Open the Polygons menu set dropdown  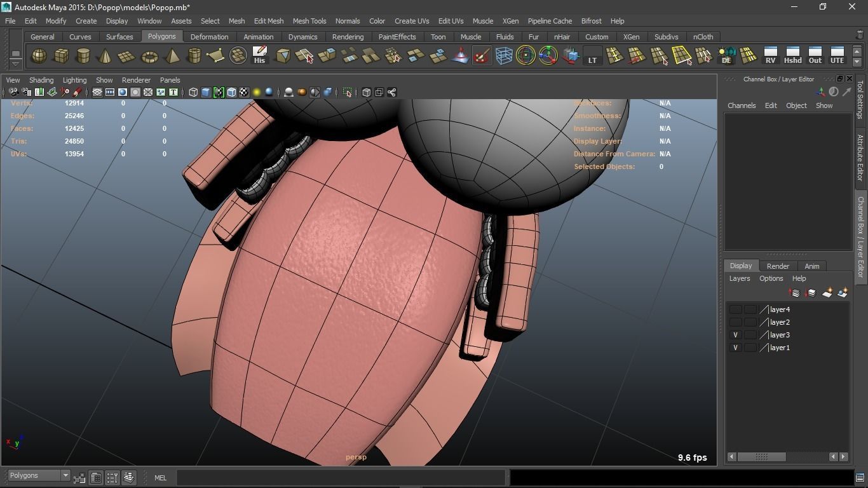click(x=39, y=476)
